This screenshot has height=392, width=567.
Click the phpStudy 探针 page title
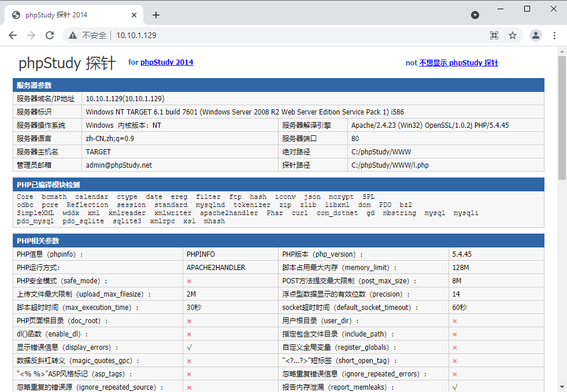[67, 63]
